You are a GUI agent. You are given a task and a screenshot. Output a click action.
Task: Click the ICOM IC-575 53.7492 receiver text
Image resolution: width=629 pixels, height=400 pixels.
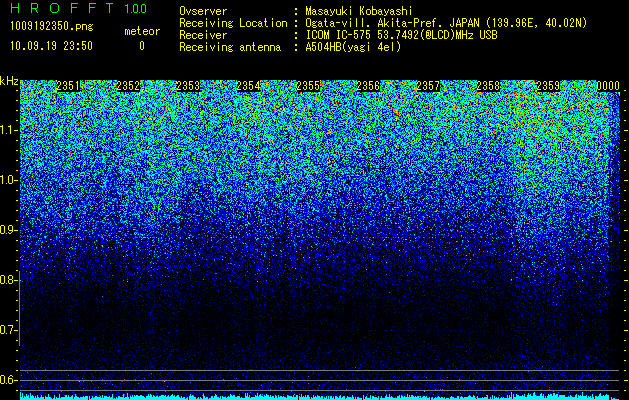tap(402, 35)
